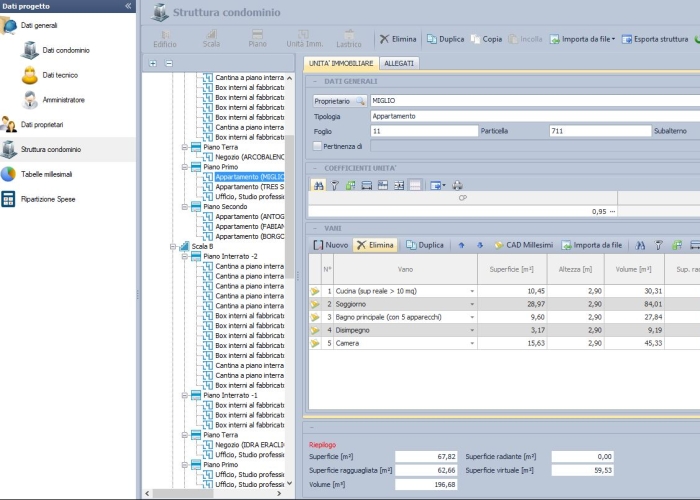Click Duplica in top toolbar
This screenshot has width=700, height=500.
pos(446,39)
